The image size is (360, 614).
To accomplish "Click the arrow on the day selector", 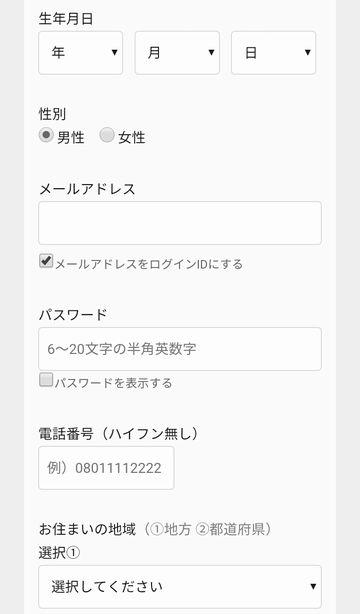I will click(308, 52).
